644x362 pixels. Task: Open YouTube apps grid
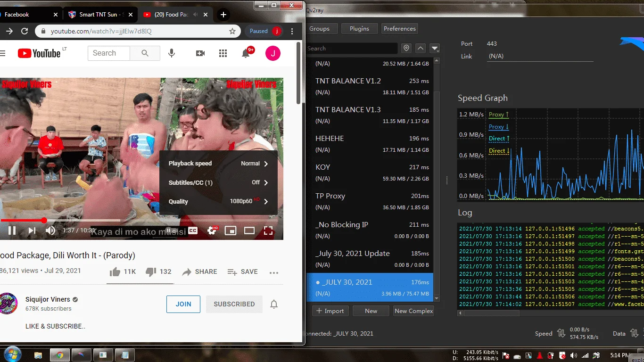(223, 53)
